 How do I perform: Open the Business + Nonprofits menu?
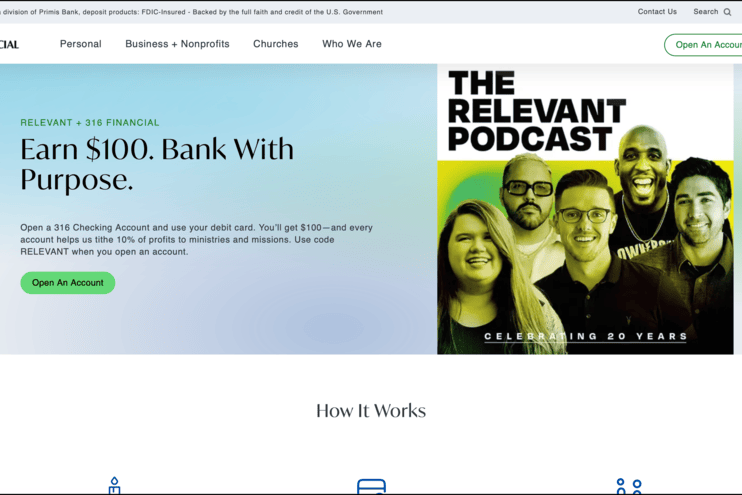[177, 44]
